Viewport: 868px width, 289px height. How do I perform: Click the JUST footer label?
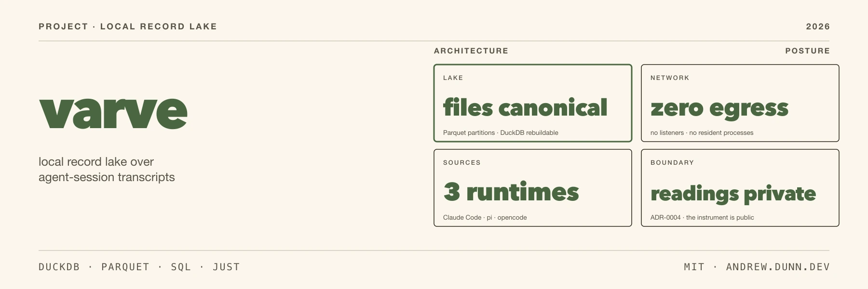[226, 267]
